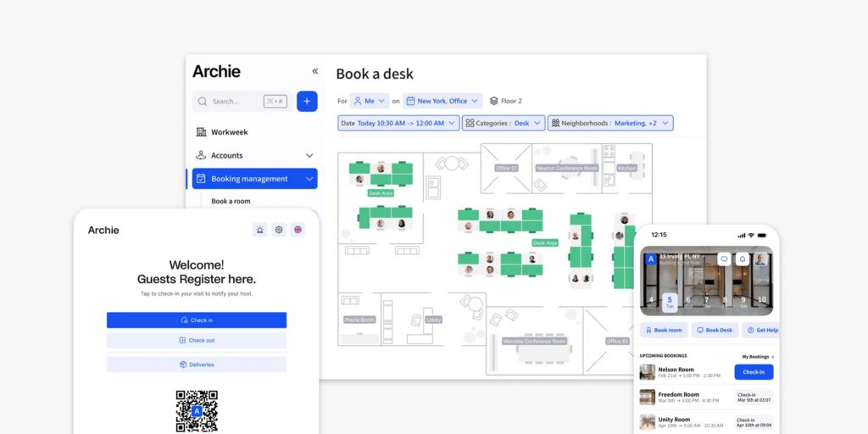This screenshot has height=434, width=868.
Task: Select day 8 Fri in mobile calendar
Action: tap(725, 303)
